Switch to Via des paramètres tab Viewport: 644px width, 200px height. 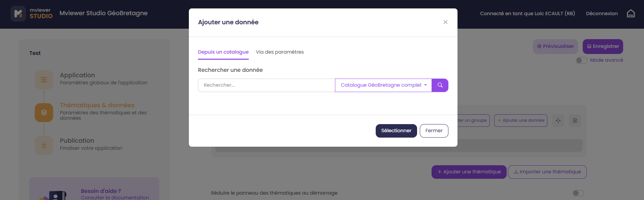click(x=280, y=52)
